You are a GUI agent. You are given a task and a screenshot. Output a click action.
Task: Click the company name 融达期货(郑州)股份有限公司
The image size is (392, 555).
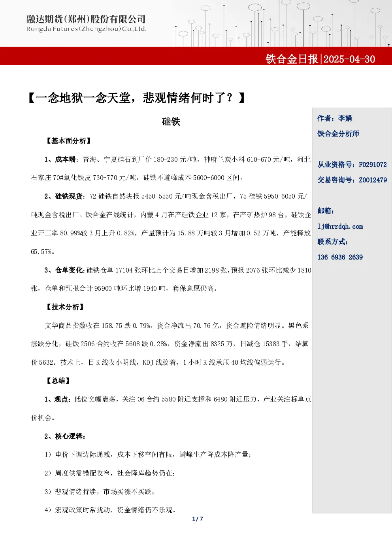click(x=86, y=19)
